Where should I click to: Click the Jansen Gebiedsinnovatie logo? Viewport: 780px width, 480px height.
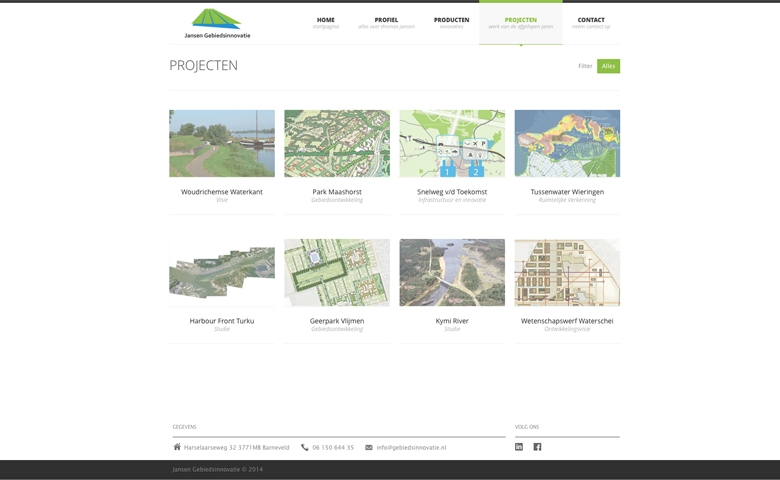(217, 23)
